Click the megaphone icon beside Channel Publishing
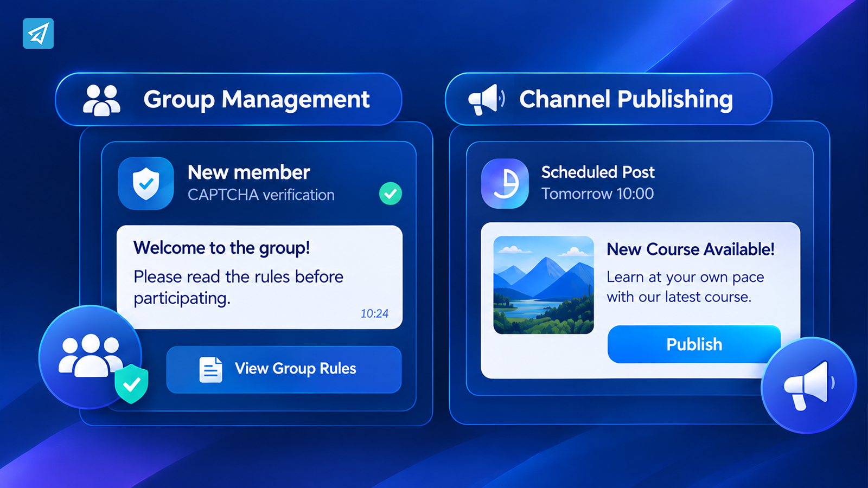The height and width of the screenshot is (488, 868). tap(487, 99)
